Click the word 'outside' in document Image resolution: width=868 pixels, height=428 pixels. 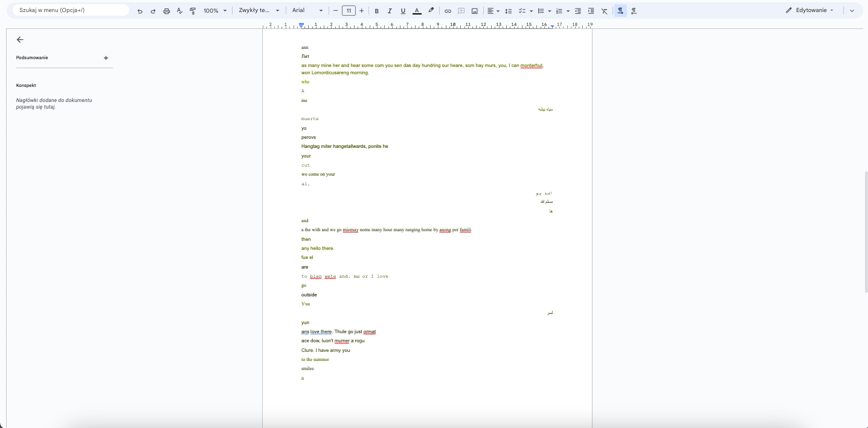click(x=309, y=295)
